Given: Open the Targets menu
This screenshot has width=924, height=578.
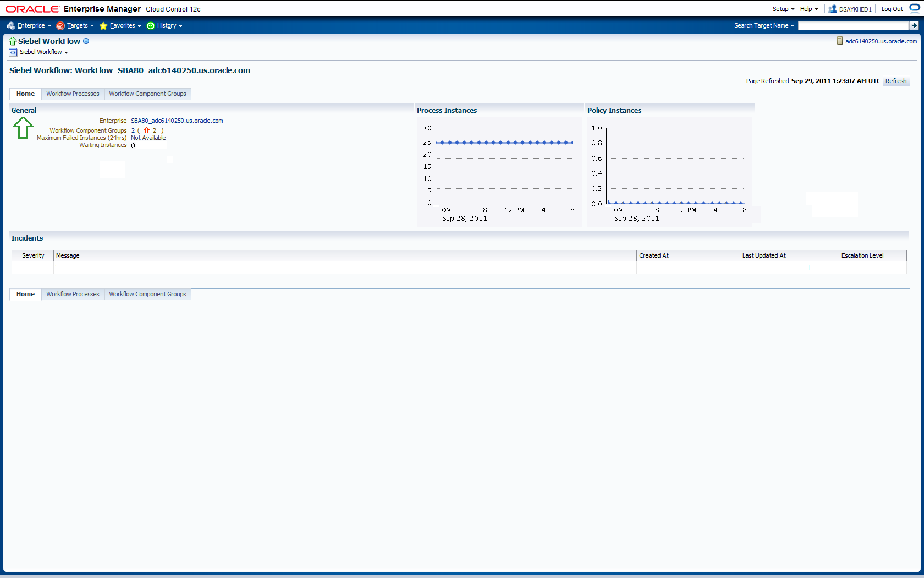Looking at the screenshot, I should [x=80, y=25].
